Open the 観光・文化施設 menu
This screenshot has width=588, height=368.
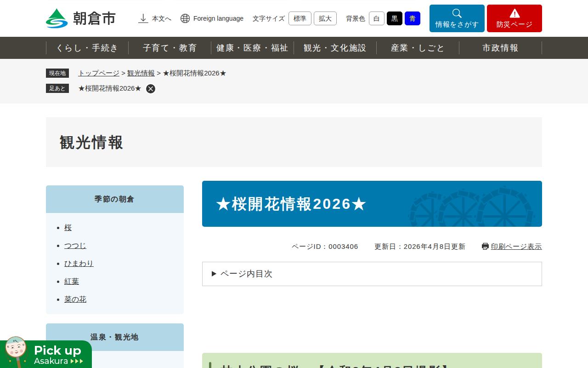tap(335, 48)
